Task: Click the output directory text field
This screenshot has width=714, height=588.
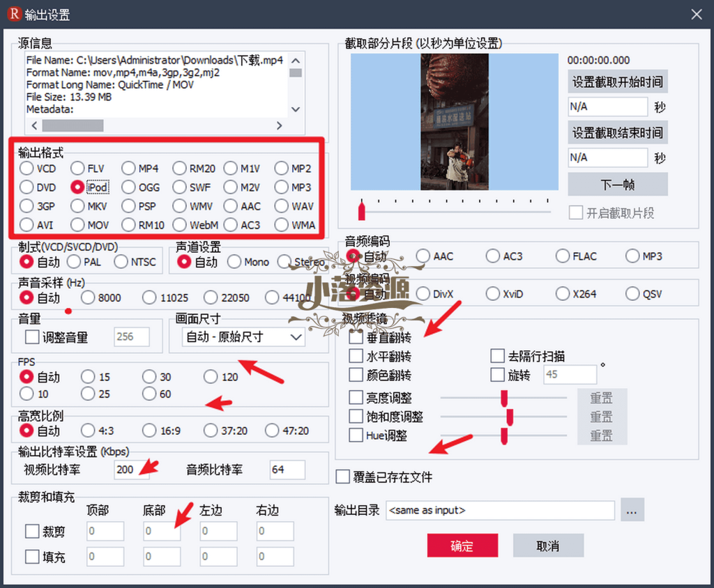Action: click(x=500, y=510)
